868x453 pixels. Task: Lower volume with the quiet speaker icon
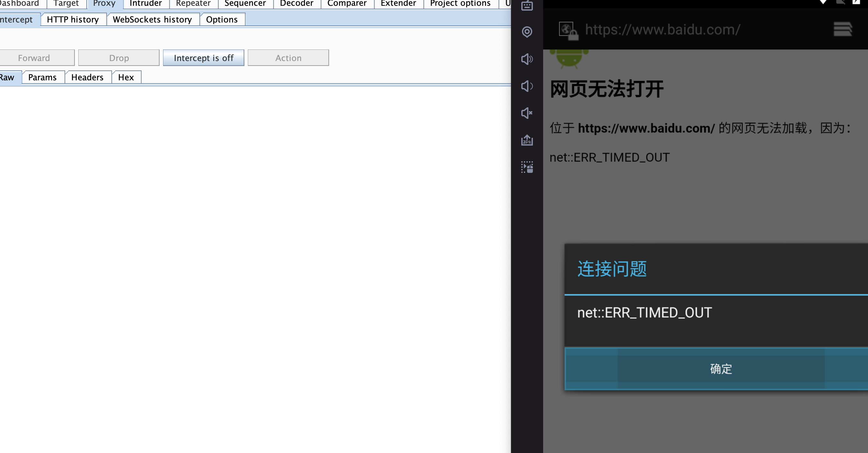coord(527,86)
